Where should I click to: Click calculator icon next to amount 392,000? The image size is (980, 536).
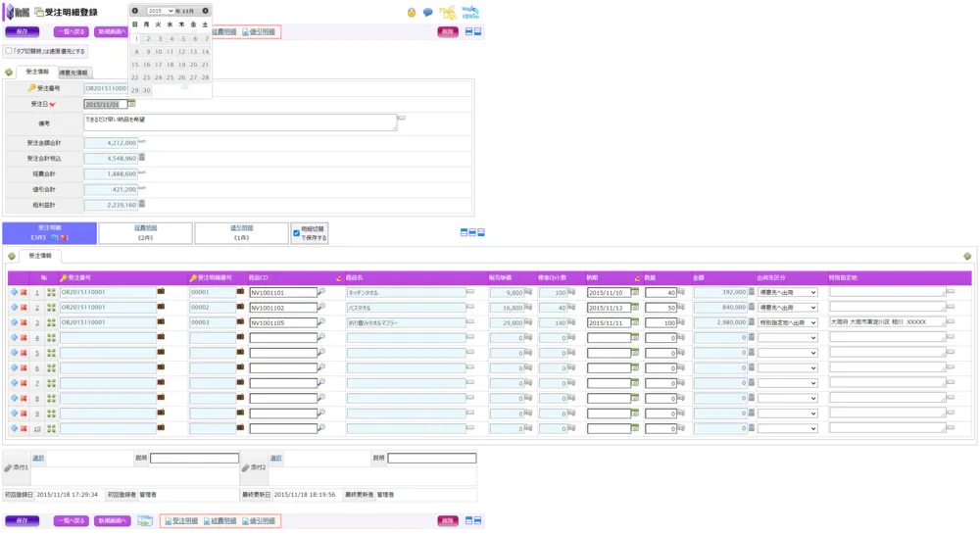[752, 292]
